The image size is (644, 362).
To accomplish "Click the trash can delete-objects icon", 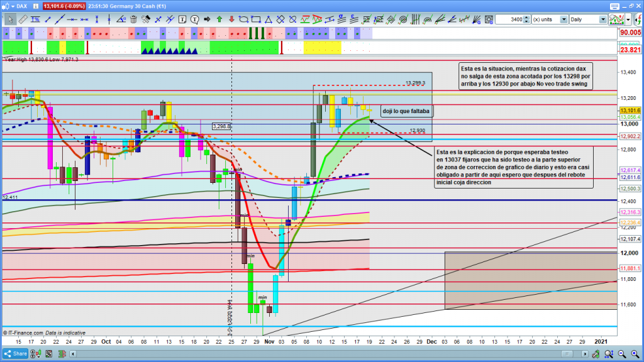I will [133, 19].
